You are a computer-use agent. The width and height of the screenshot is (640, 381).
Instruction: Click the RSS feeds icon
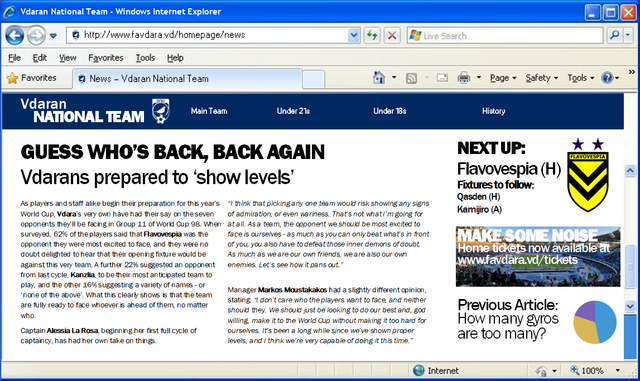pyautogui.click(x=411, y=78)
